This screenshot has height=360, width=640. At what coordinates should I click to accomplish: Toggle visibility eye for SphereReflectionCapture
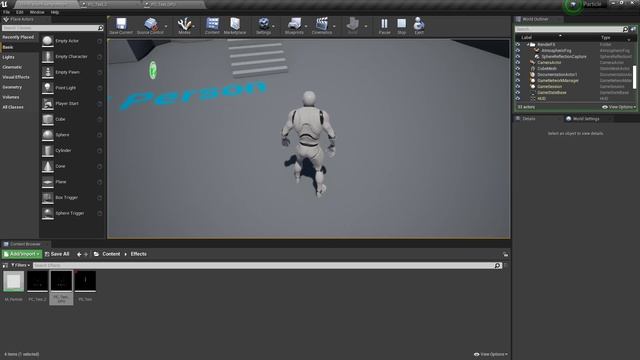[518, 57]
